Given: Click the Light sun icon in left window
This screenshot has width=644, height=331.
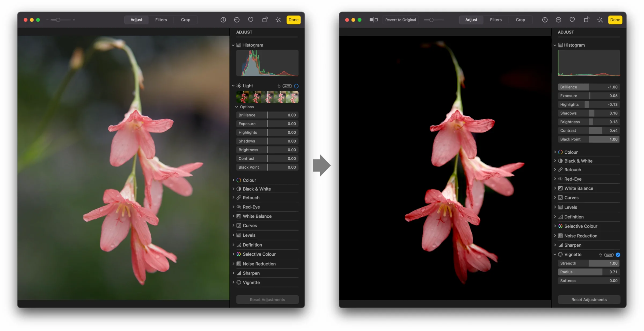Looking at the screenshot, I should point(239,86).
